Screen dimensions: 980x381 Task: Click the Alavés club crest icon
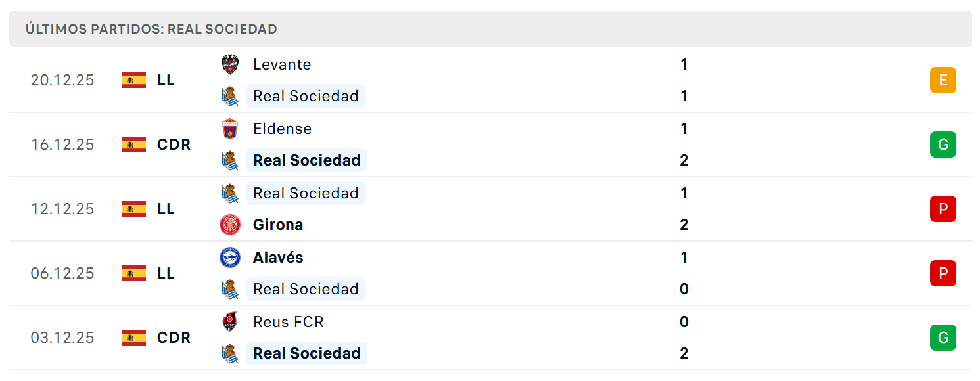(230, 258)
